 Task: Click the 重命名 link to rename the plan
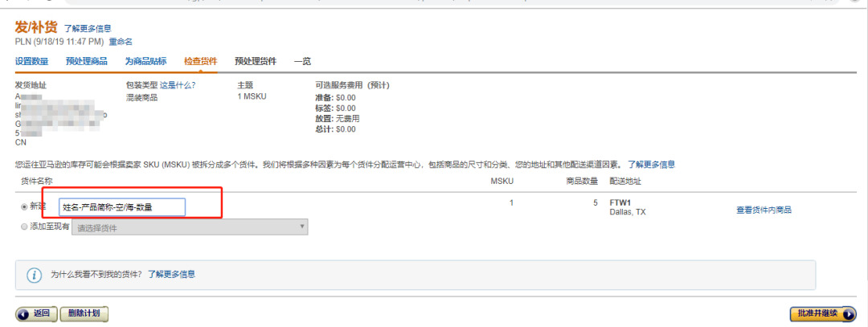(x=121, y=42)
